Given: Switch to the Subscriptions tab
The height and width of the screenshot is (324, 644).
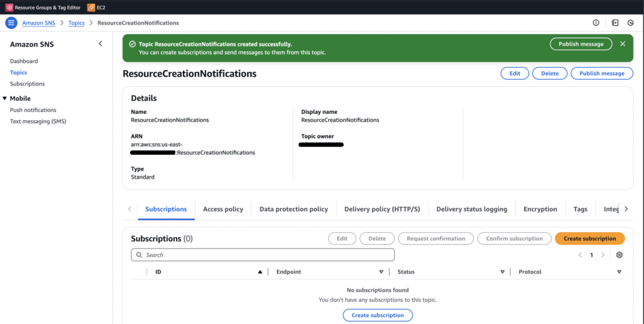Looking at the screenshot, I should pyautogui.click(x=166, y=209).
